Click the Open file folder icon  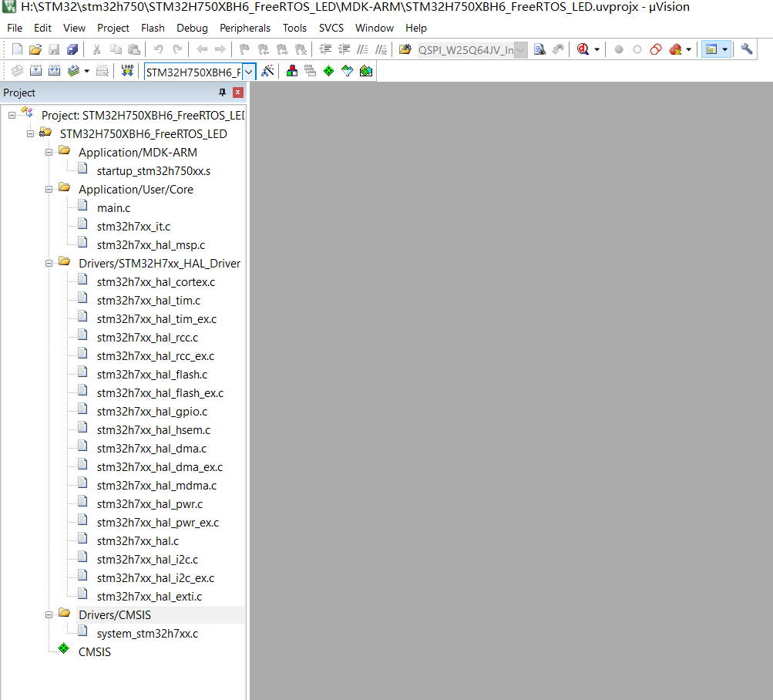click(x=35, y=49)
